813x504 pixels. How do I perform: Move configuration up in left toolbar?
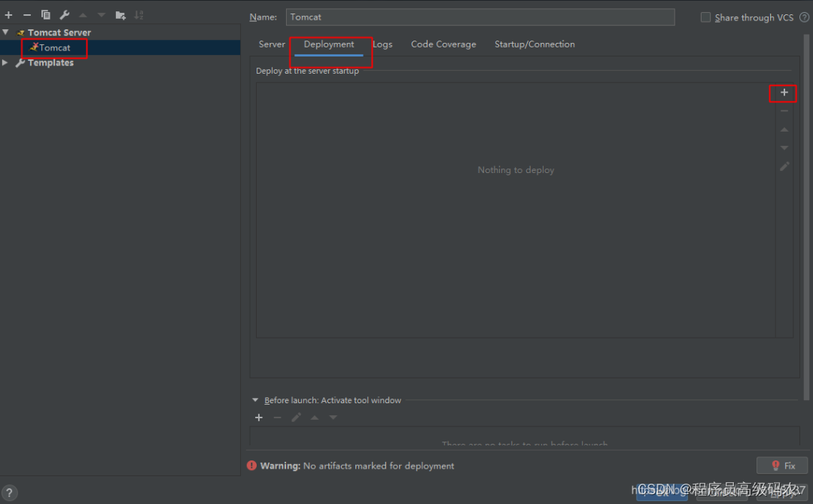tap(83, 15)
